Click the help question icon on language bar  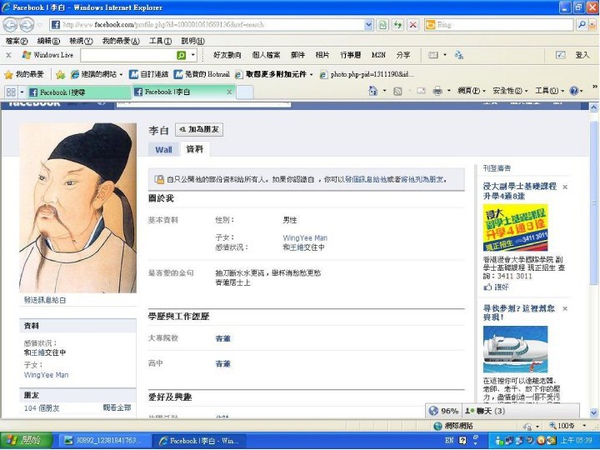click(462, 441)
